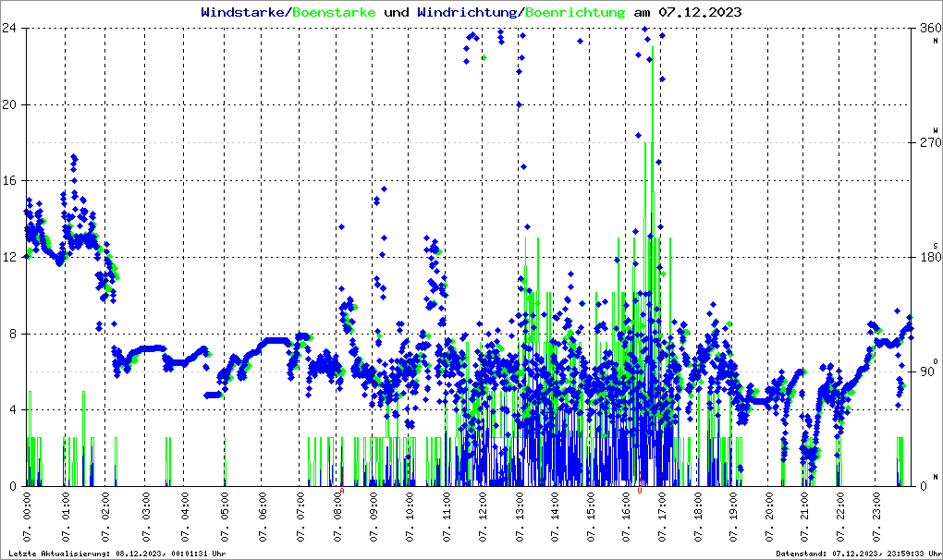Screen dimensions: 943x560
Task: Click the 'N' compass label beside 360
Action: (x=936, y=41)
